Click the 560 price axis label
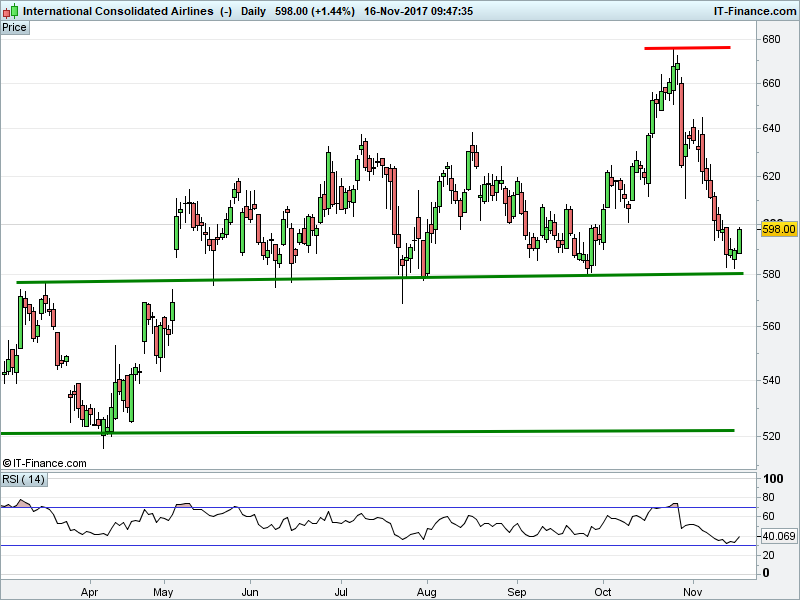Screen dimensions: 800x600 [x=771, y=326]
